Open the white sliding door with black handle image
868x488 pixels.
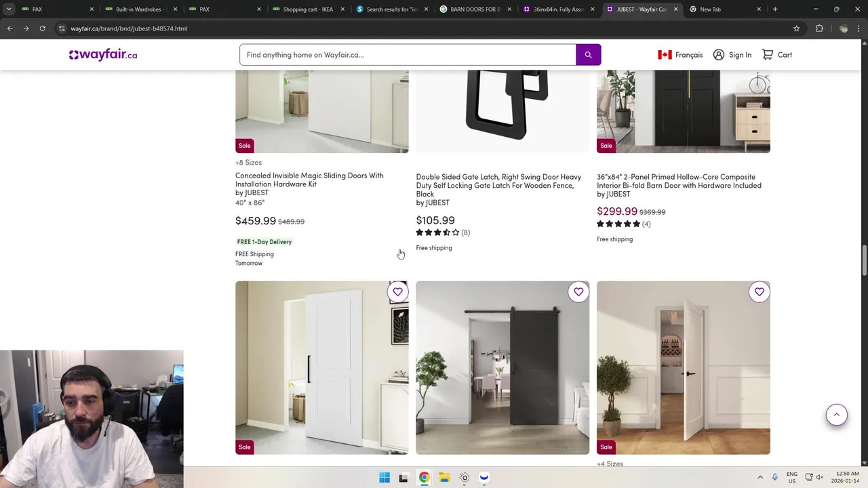pos(322,368)
